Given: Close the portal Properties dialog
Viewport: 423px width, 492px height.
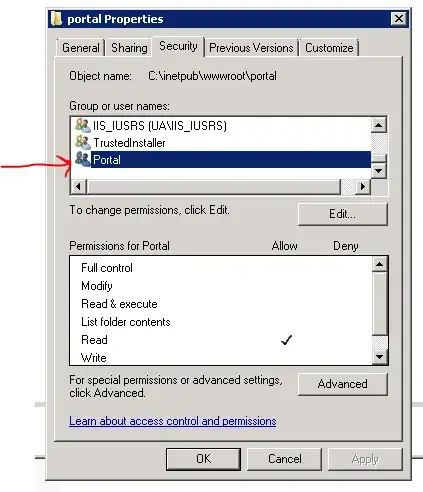Looking at the screenshot, I should click(399, 19).
